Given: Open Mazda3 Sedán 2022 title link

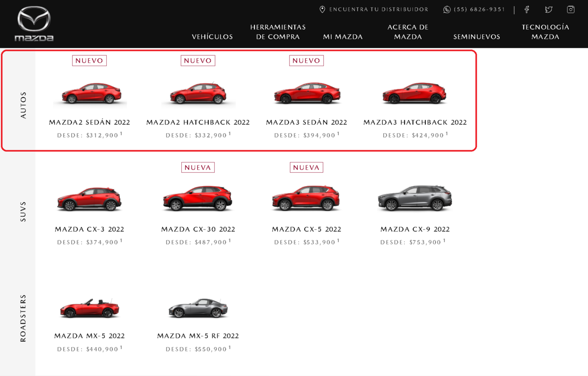Looking at the screenshot, I should click(x=307, y=122).
